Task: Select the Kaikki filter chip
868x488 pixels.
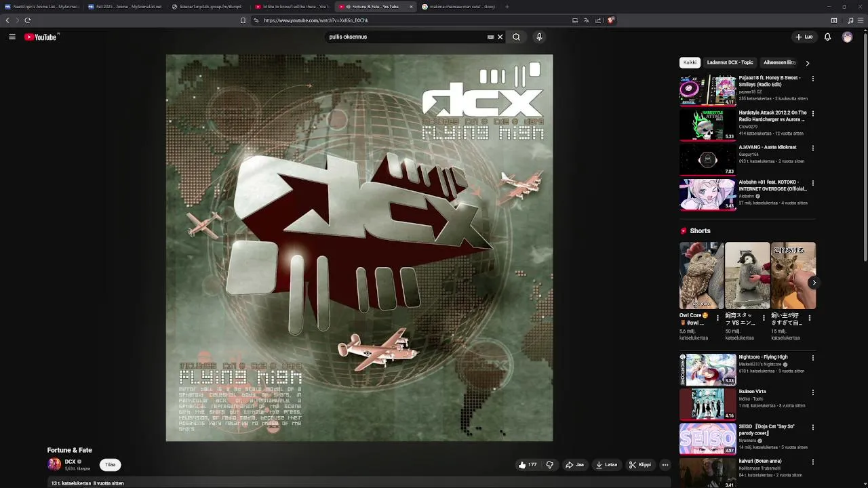Action: pyautogui.click(x=690, y=62)
